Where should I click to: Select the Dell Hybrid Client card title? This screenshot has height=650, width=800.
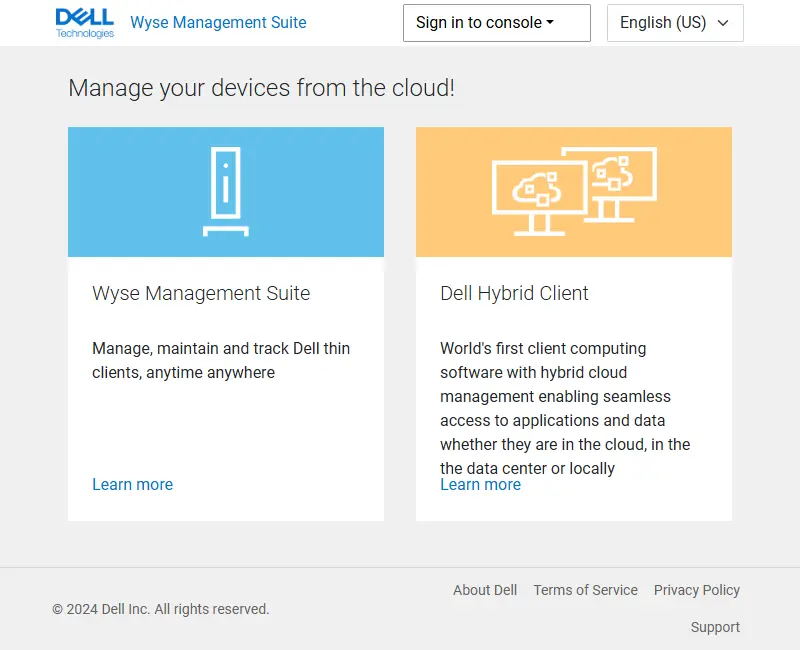514,293
